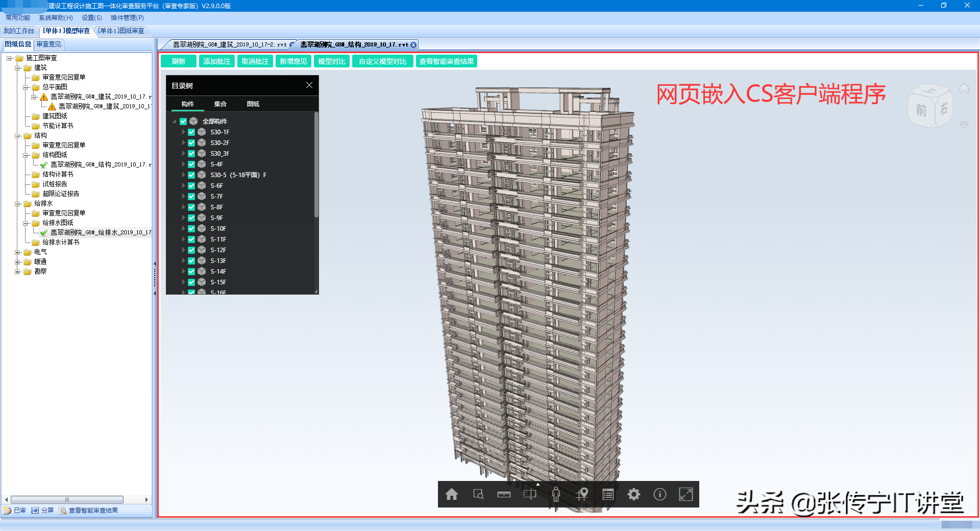Click the home view icon in viewer toolbar
The width and height of the screenshot is (980, 531).
tap(452, 494)
